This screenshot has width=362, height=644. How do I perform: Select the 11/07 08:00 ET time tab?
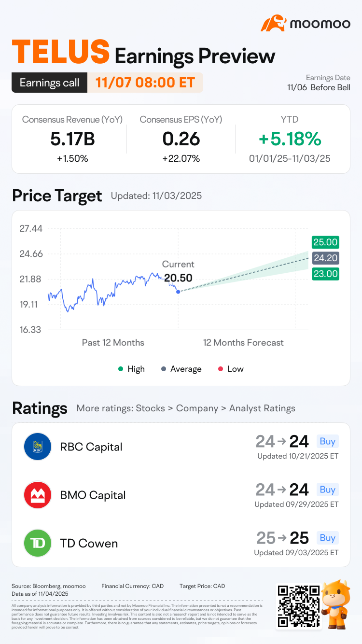click(145, 83)
